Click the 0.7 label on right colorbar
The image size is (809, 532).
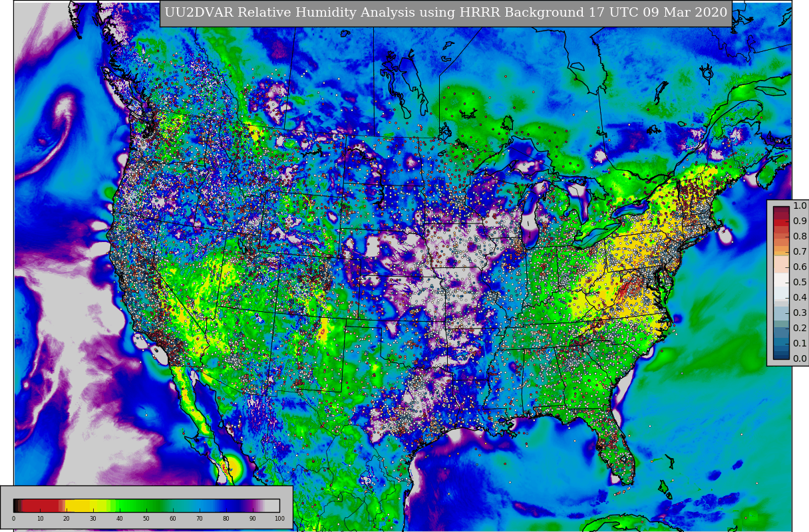tap(800, 252)
